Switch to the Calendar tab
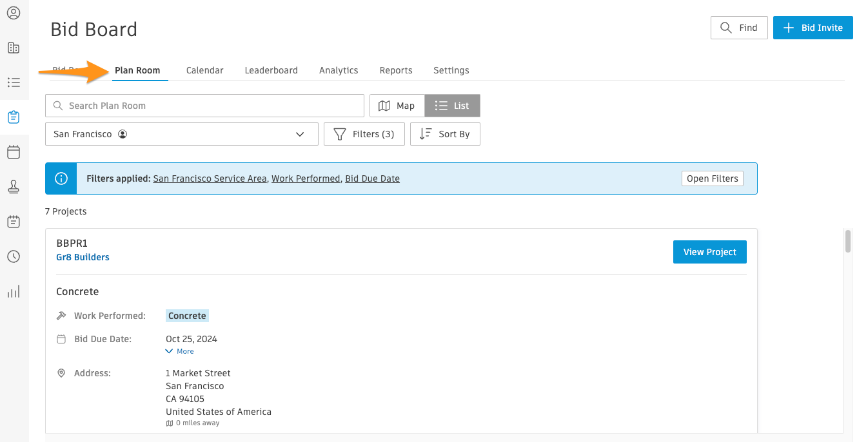 pos(204,70)
